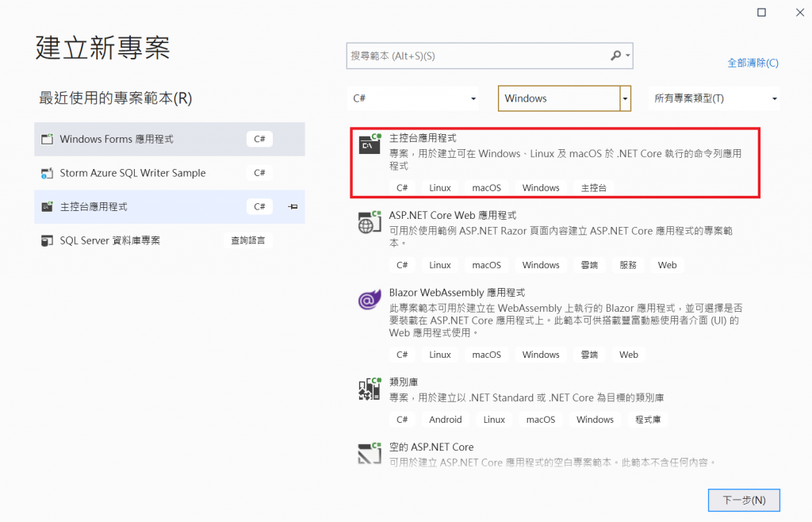Click the Blazor WebAssembly purple icon
812x522 pixels.
[370, 299]
